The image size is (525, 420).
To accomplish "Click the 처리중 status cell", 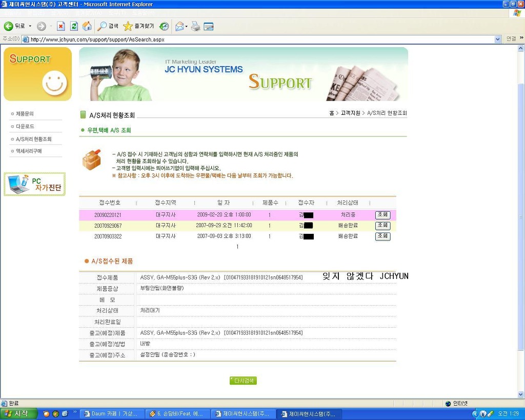I will tap(348, 215).
